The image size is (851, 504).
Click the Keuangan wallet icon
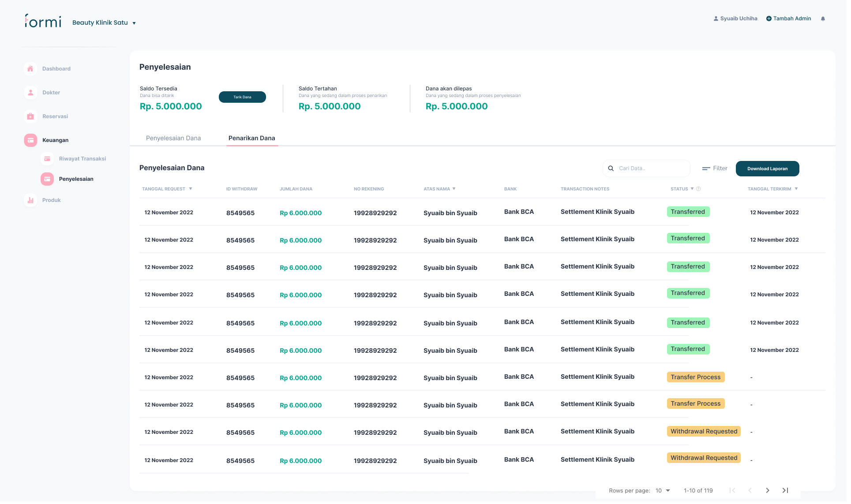click(30, 140)
